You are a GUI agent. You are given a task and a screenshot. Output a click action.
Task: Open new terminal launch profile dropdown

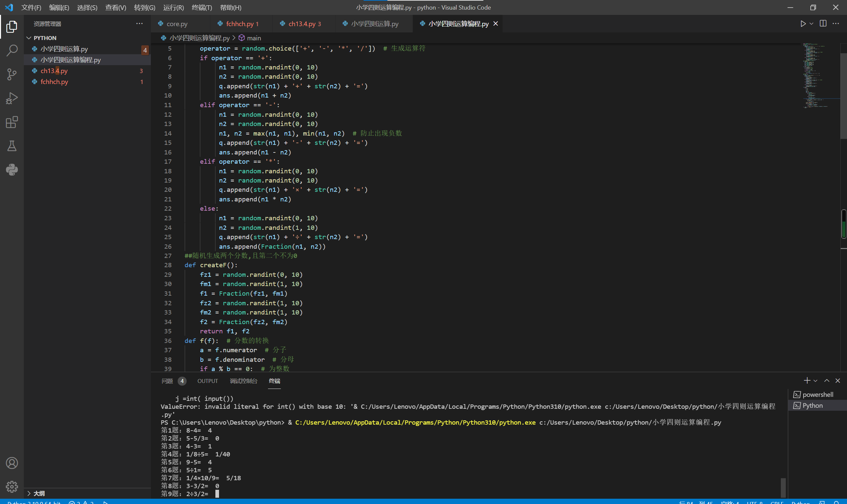816,381
